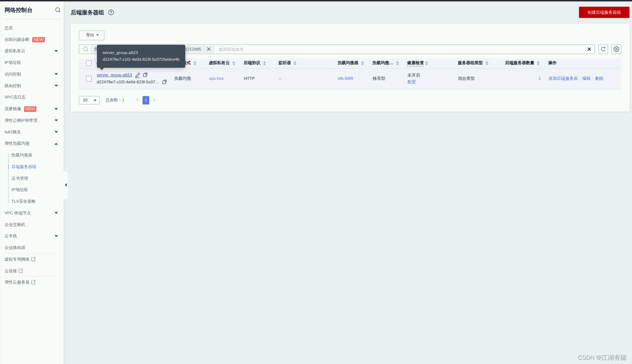Expand 弹性公网IP和带宽 sidebar menu
Image resolution: width=632 pixels, height=364 pixels.
56,121
